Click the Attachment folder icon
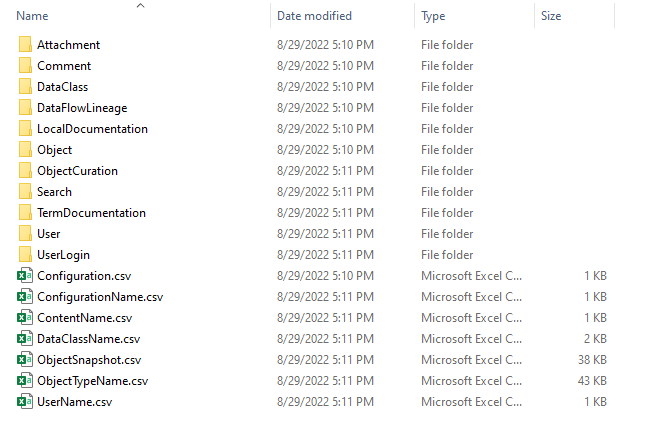The image size is (649, 448). click(25, 45)
